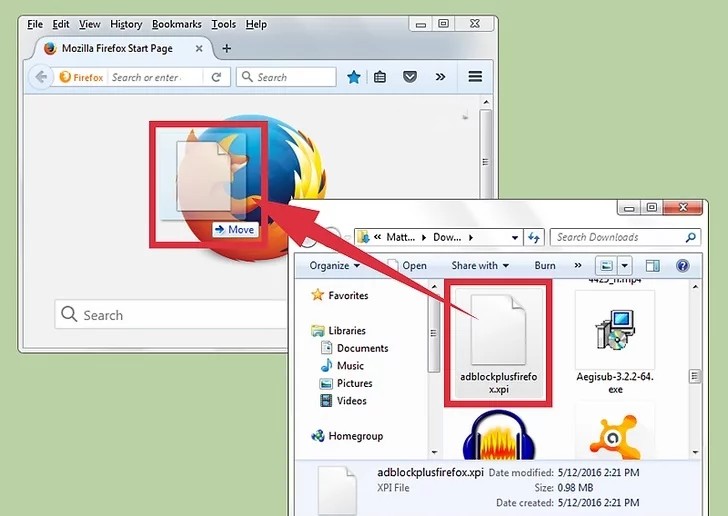Click the Firefox page scrollbar up arrow
The width and height of the screenshot is (728, 516).
pyautogui.click(x=486, y=102)
